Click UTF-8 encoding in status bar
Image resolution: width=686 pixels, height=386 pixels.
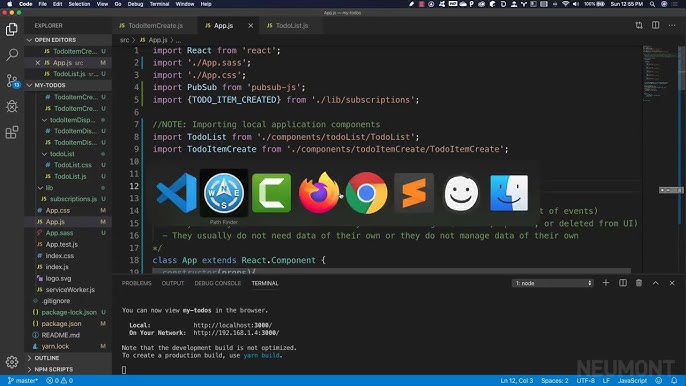tap(585, 381)
